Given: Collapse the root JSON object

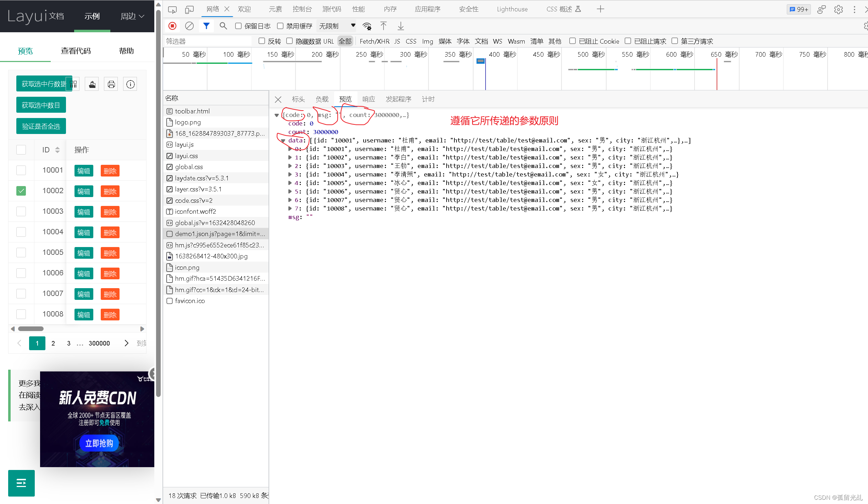Looking at the screenshot, I should 277,115.
